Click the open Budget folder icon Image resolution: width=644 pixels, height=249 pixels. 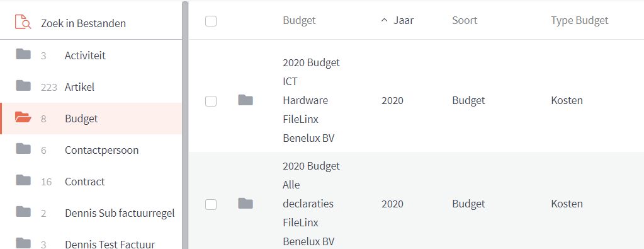coord(23,118)
